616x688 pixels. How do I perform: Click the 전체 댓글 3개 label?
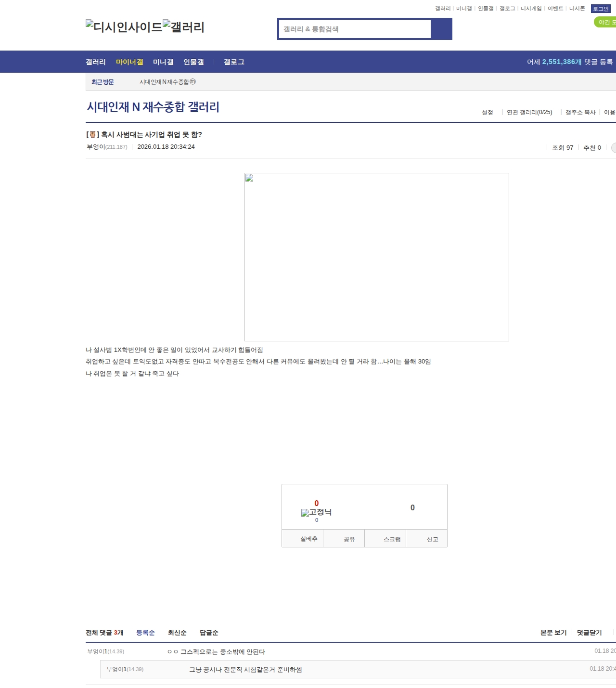click(104, 633)
